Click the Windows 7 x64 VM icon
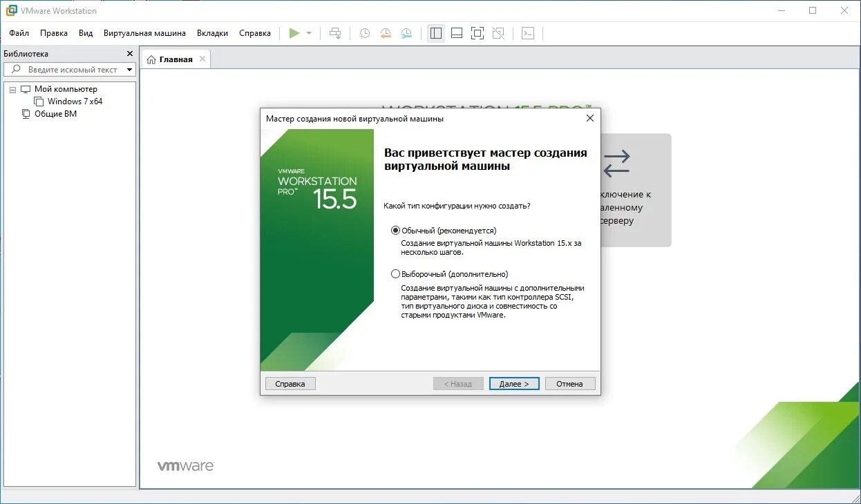The width and height of the screenshot is (861, 504). tap(39, 101)
